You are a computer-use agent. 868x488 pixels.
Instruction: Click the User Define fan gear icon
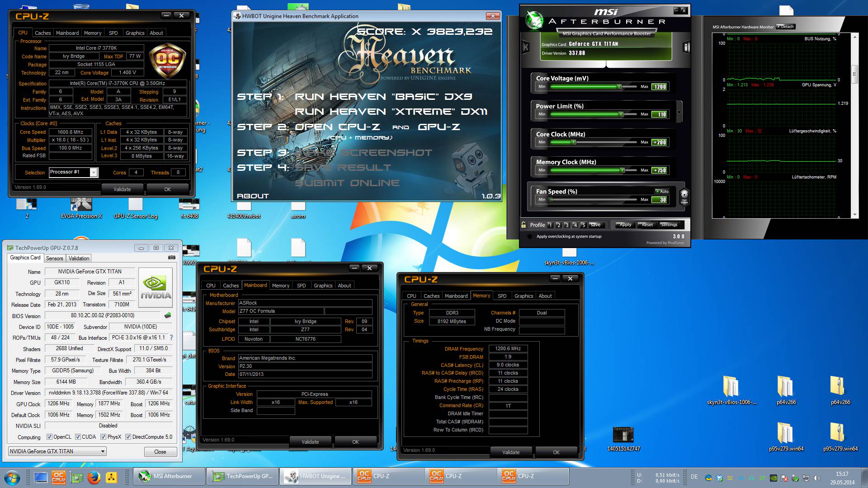(684, 197)
